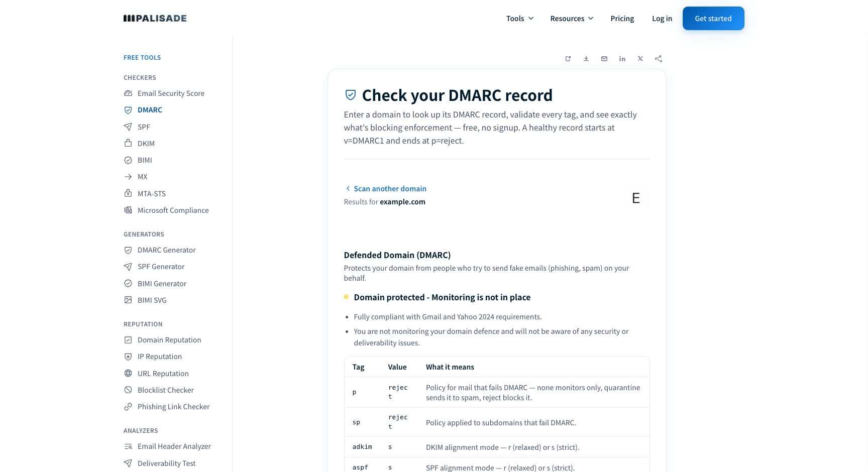Open the SPF Generator tool

(161, 267)
